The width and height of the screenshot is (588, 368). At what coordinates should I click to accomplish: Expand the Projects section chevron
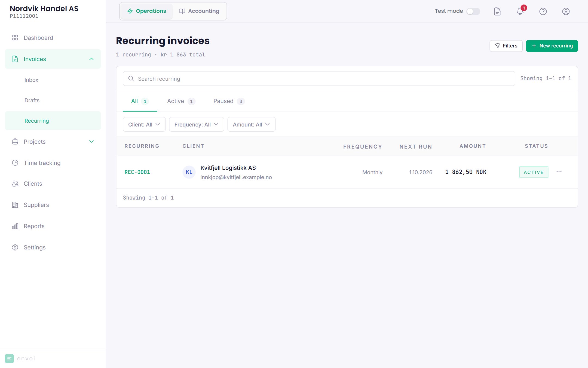pyautogui.click(x=91, y=141)
